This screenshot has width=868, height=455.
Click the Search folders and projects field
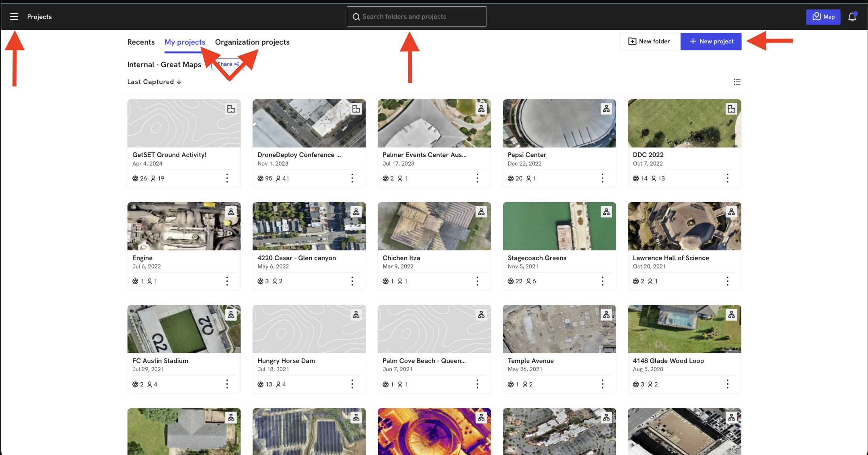point(416,16)
